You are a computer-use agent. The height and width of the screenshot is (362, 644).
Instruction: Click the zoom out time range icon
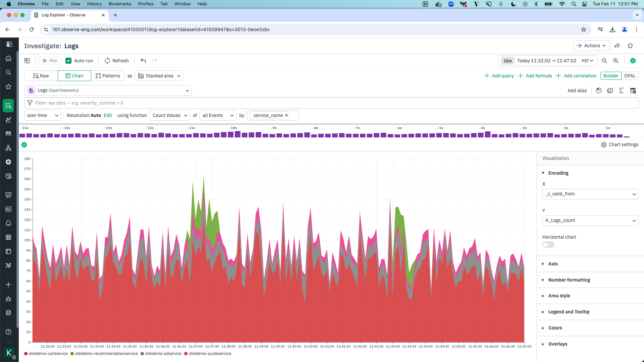click(x=604, y=61)
